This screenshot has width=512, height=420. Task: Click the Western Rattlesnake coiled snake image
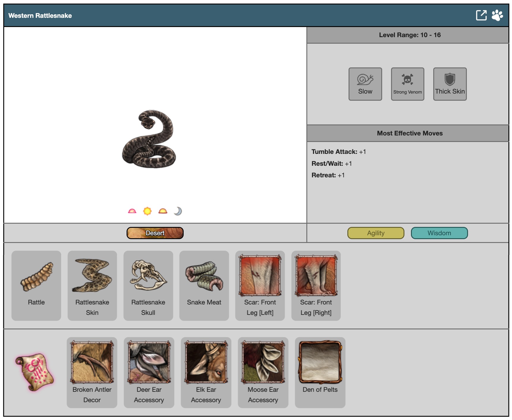[x=149, y=139]
